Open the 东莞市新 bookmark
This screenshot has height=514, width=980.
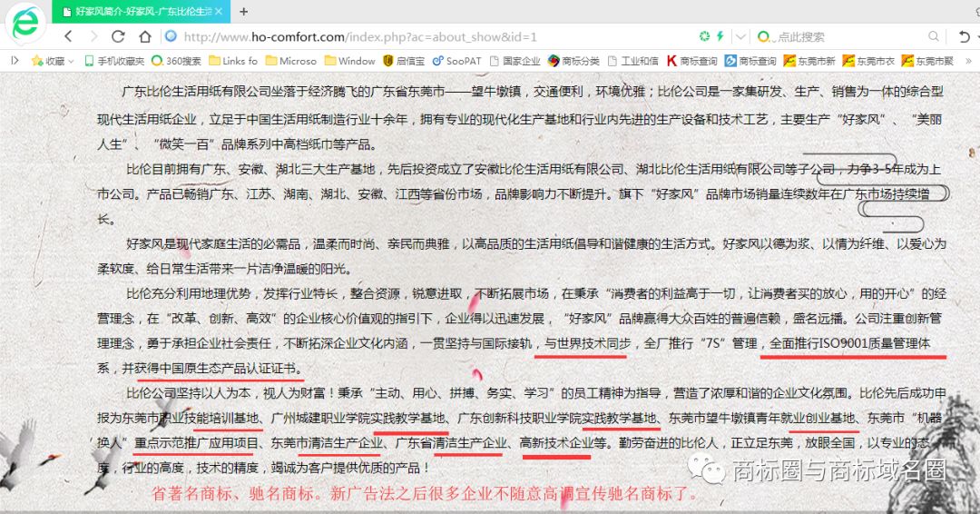[x=809, y=61]
